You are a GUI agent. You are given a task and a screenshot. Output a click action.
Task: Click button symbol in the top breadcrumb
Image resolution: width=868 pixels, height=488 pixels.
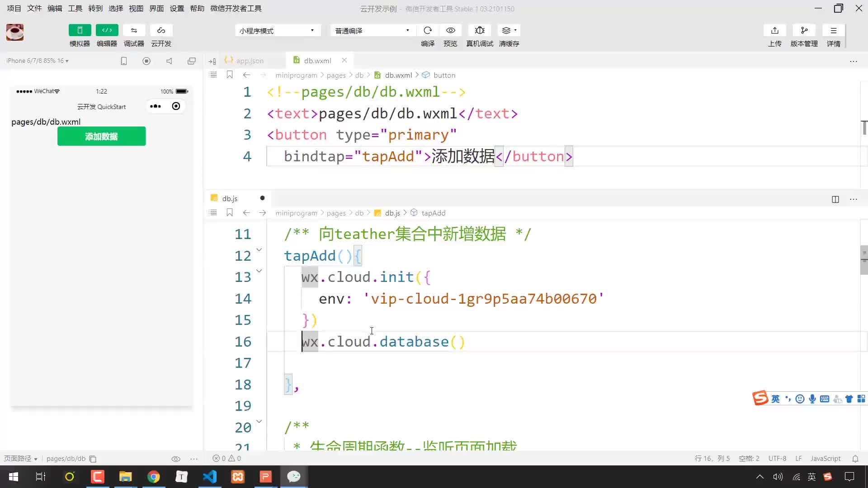click(x=444, y=75)
